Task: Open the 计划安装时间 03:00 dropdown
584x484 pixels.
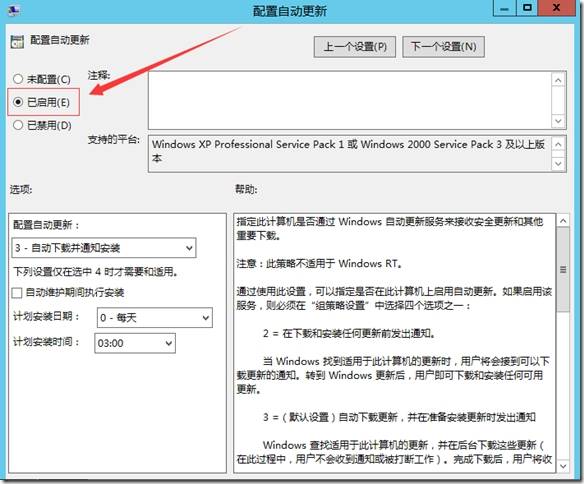Action: click(x=135, y=343)
